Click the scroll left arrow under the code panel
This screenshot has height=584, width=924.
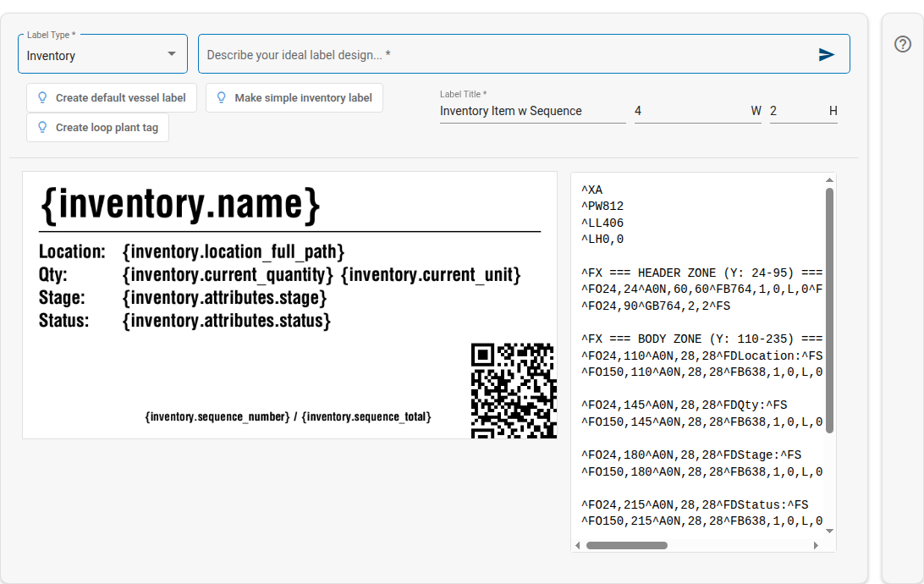577,545
